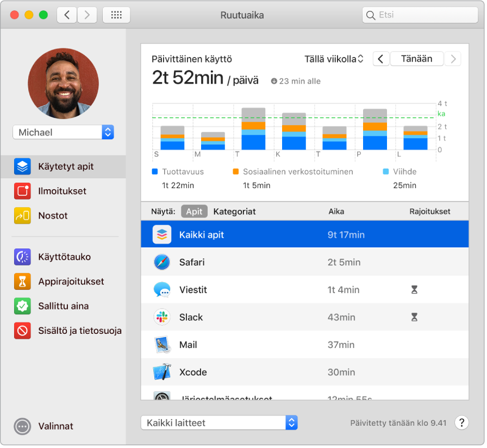This screenshot has width=487, height=448.
Task: Switch list view to Kategoriat
Action: (x=234, y=212)
